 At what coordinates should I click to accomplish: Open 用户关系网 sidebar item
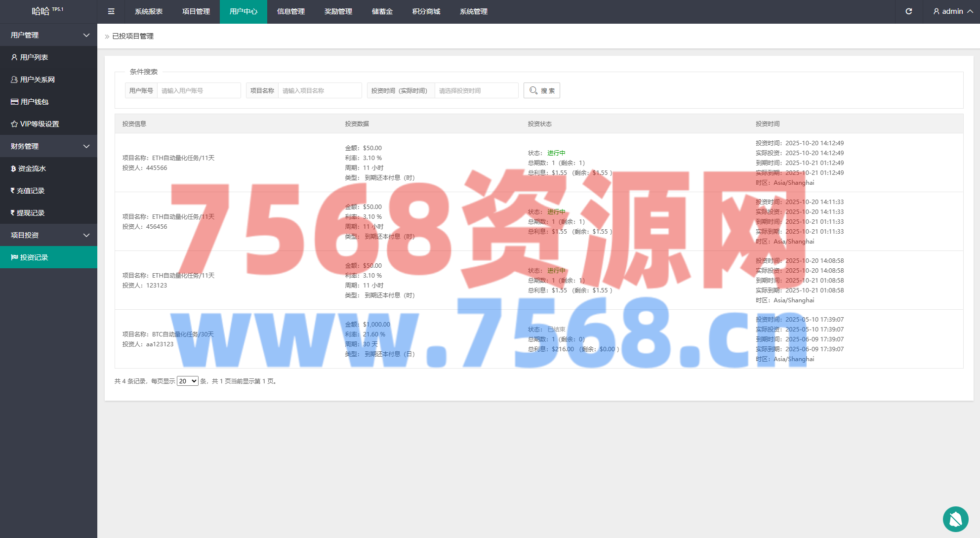click(x=37, y=80)
